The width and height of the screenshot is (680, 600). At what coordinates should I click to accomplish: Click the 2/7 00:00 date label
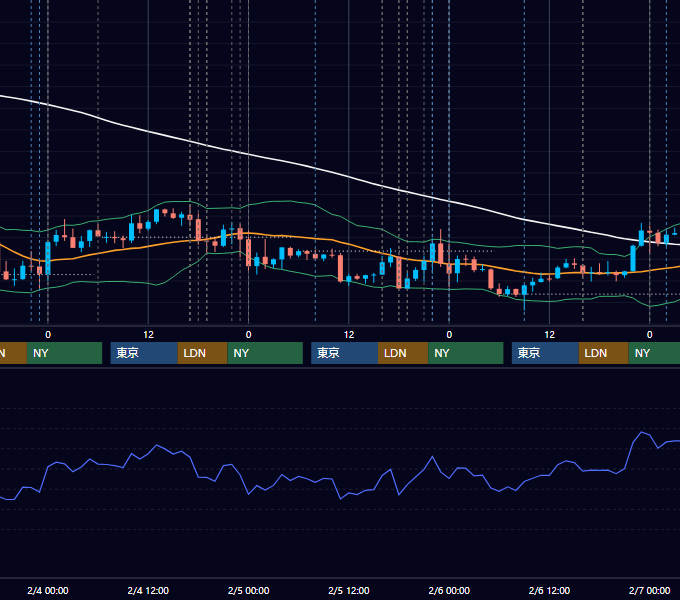[x=650, y=590]
